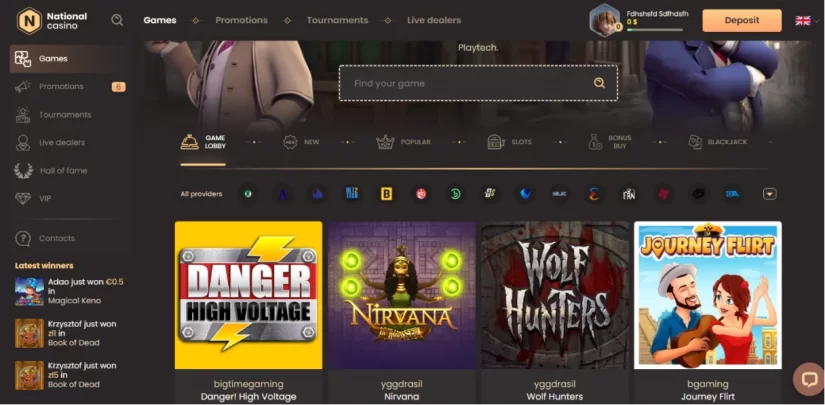825x405 pixels.
Task: Click the red circle provider icon
Action: 421,194
